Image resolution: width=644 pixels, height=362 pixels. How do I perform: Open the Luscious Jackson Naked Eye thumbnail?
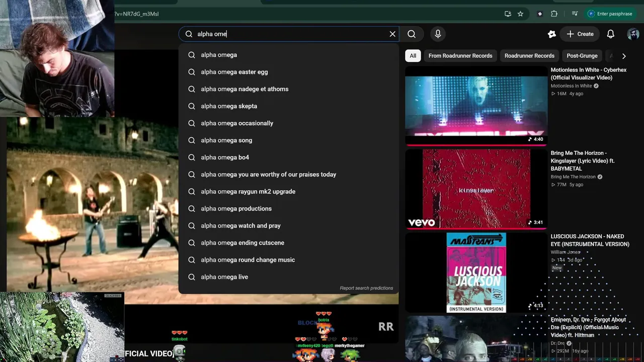pos(476,273)
